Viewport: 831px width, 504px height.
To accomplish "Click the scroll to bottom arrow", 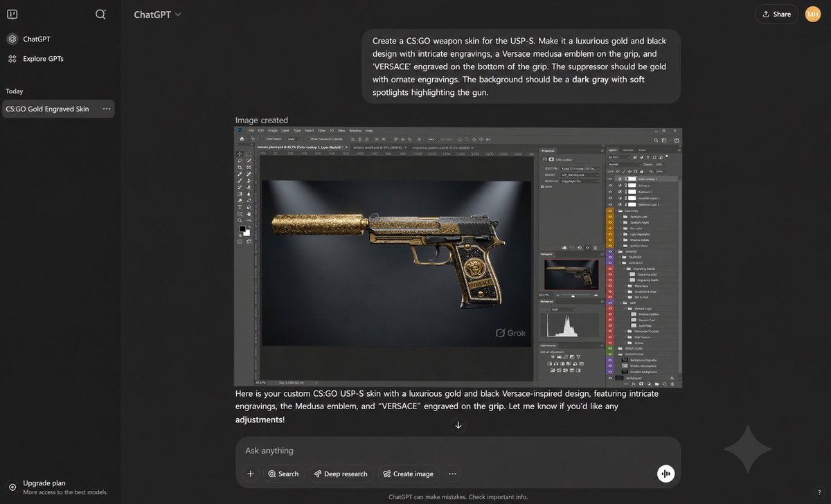I will tap(458, 425).
